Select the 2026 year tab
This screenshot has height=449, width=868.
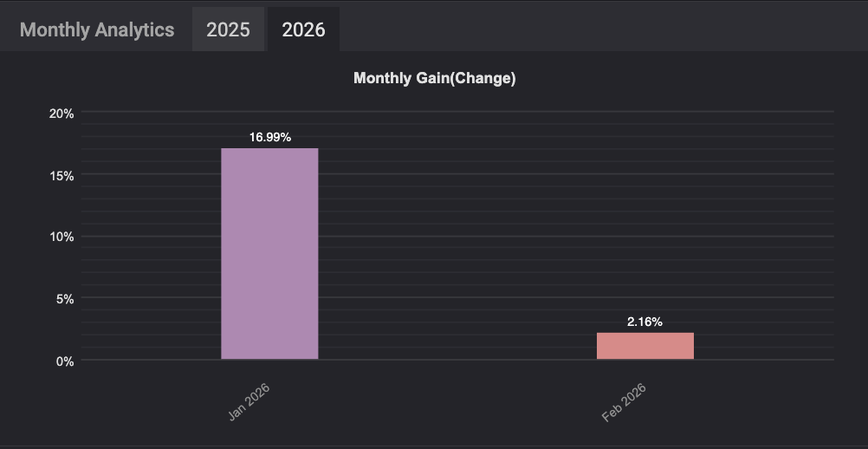(x=303, y=29)
